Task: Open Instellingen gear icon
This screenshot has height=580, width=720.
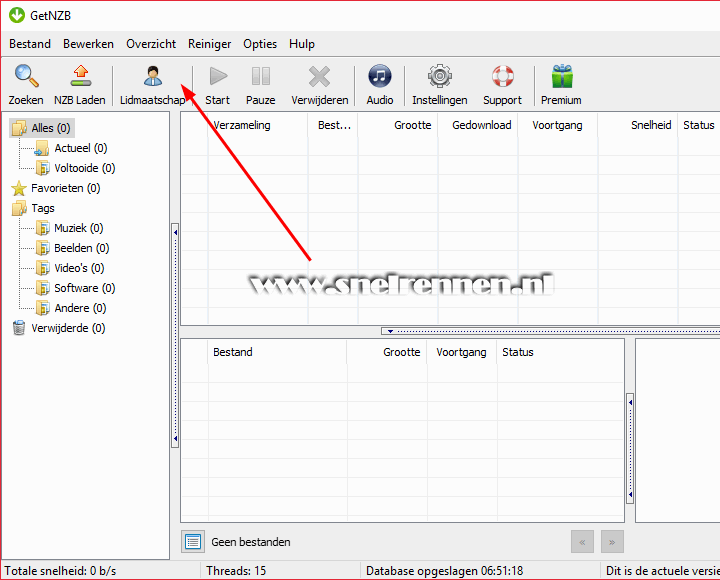Action: pos(439,76)
